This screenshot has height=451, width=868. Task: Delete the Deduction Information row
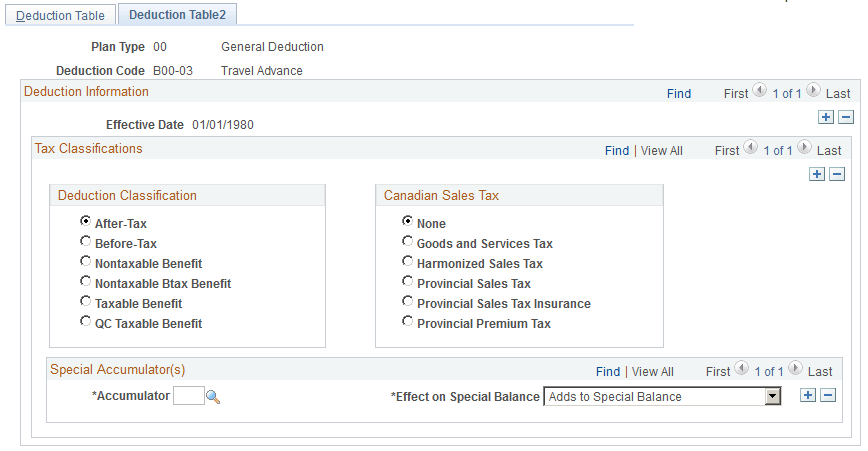pyautogui.click(x=846, y=117)
